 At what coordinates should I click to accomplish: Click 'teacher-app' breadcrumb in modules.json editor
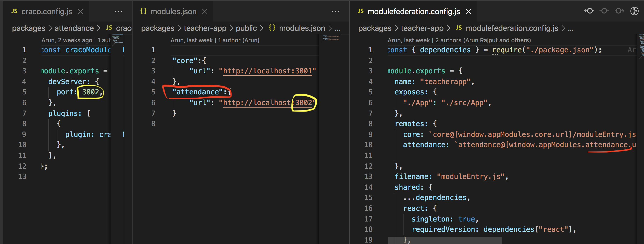(205, 28)
